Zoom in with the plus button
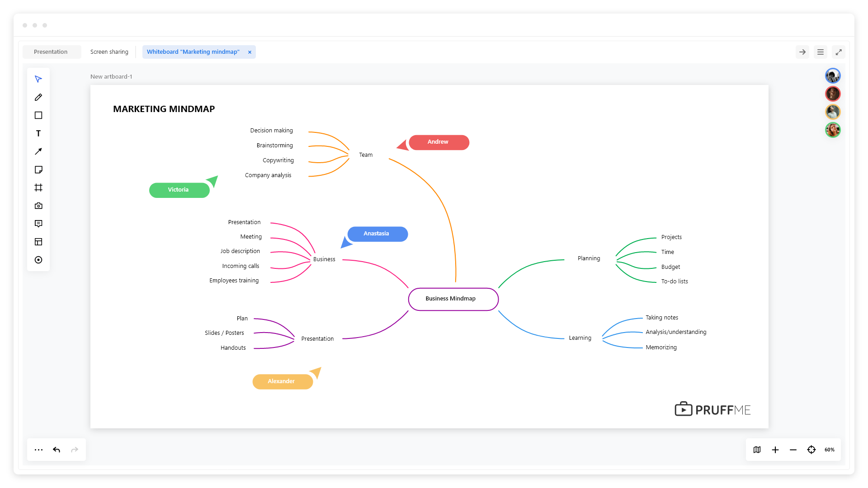The height and width of the screenshot is (488, 868). (x=775, y=450)
